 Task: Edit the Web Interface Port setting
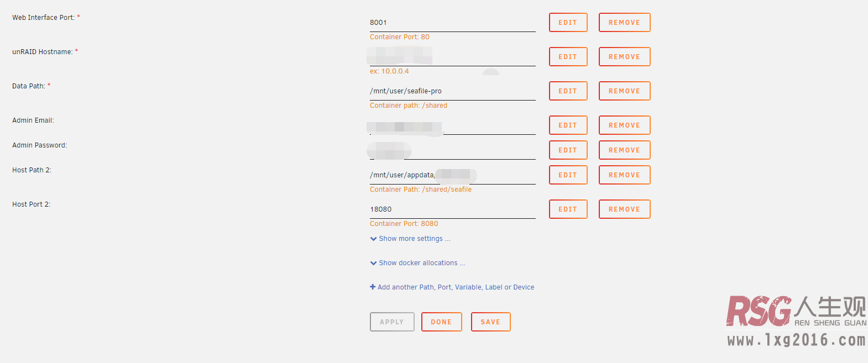[x=568, y=23]
